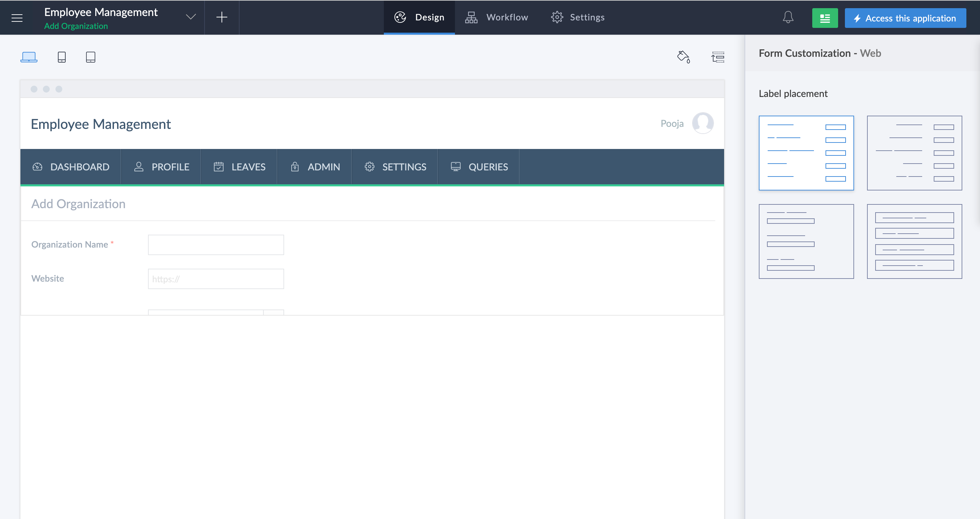Click the Pooja user avatar

click(x=702, y=123)
